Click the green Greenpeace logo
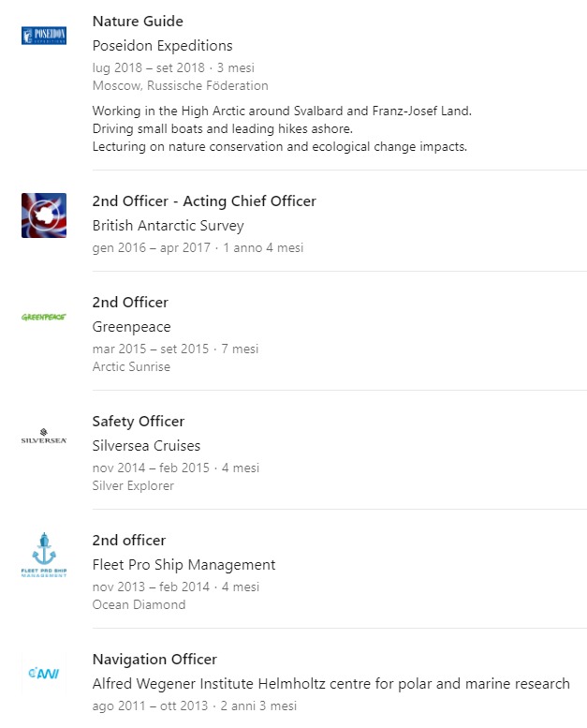The width and height of the screenshot is (587, 728). tap(44, 317)
